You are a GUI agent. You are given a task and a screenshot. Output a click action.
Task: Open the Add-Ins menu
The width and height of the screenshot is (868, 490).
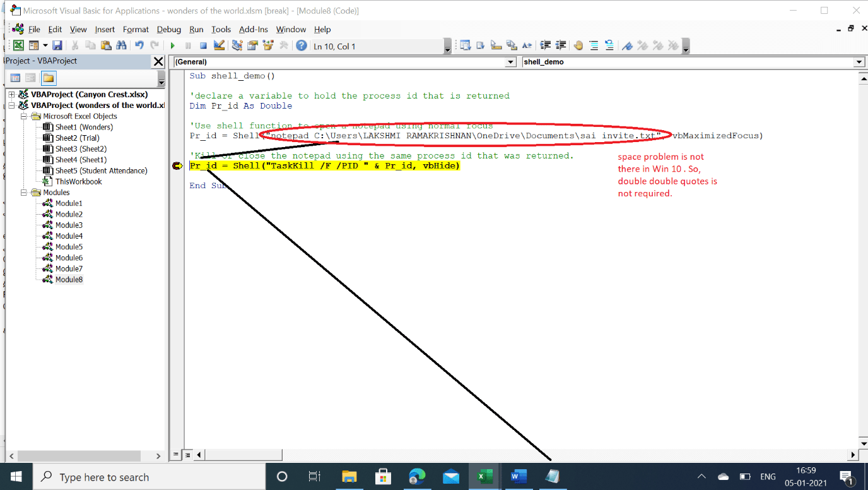click(x=253, y=29)
